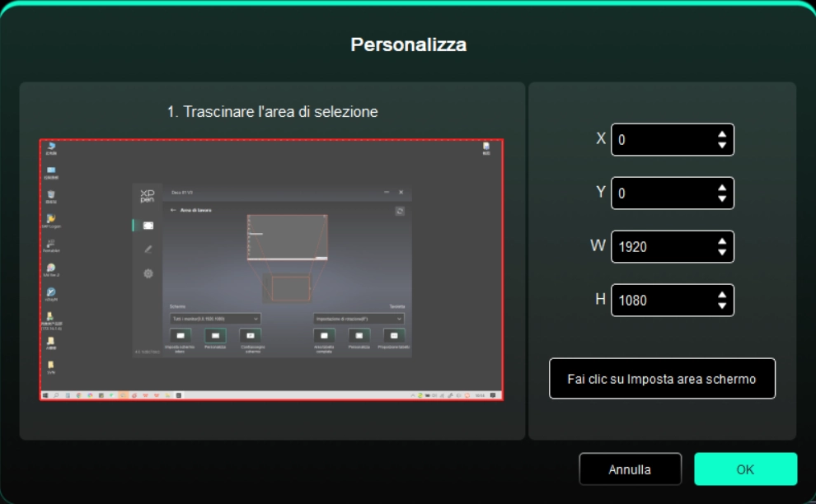816x504 pixels.
Task: Click into the Y coordinate field
Action: 661,194
